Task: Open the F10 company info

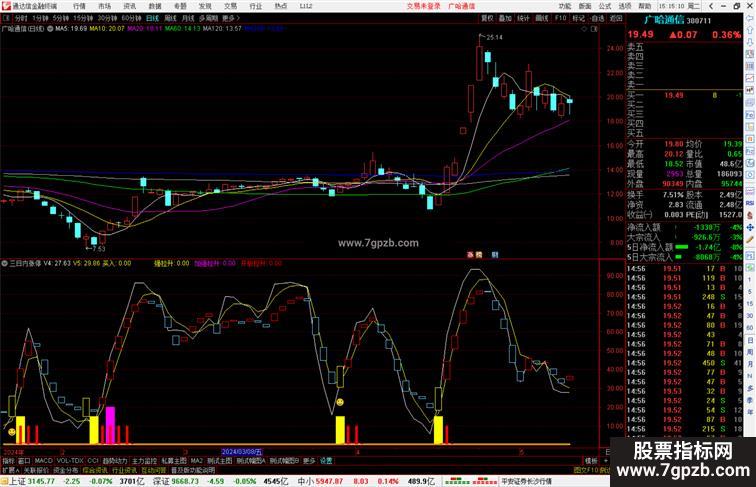Action: pos(560,18)
